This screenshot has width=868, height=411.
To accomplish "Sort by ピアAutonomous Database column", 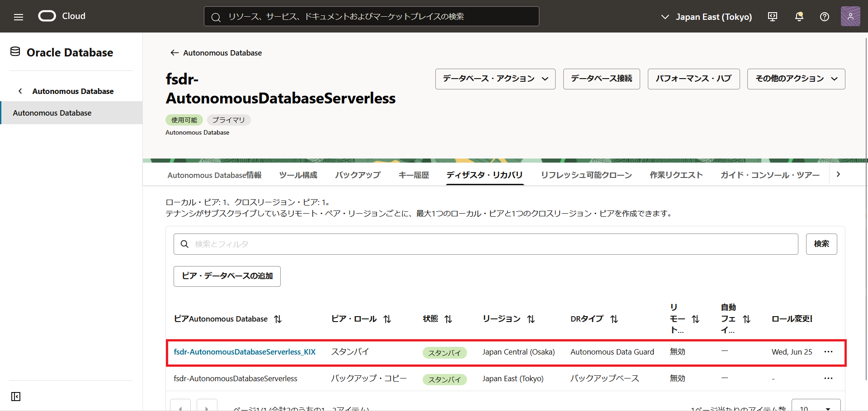I will (x=278, y=319).
